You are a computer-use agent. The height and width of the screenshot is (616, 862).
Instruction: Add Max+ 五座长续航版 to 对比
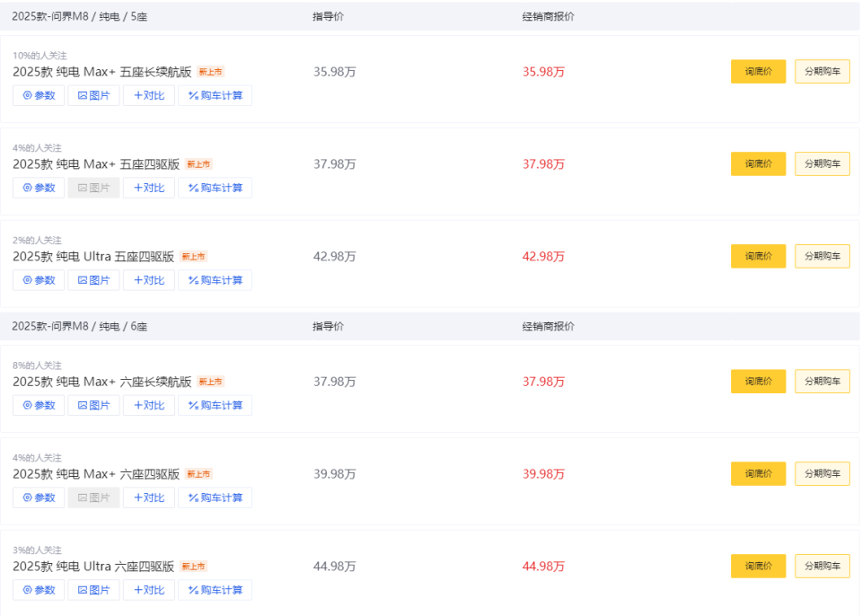coord(149,95)
